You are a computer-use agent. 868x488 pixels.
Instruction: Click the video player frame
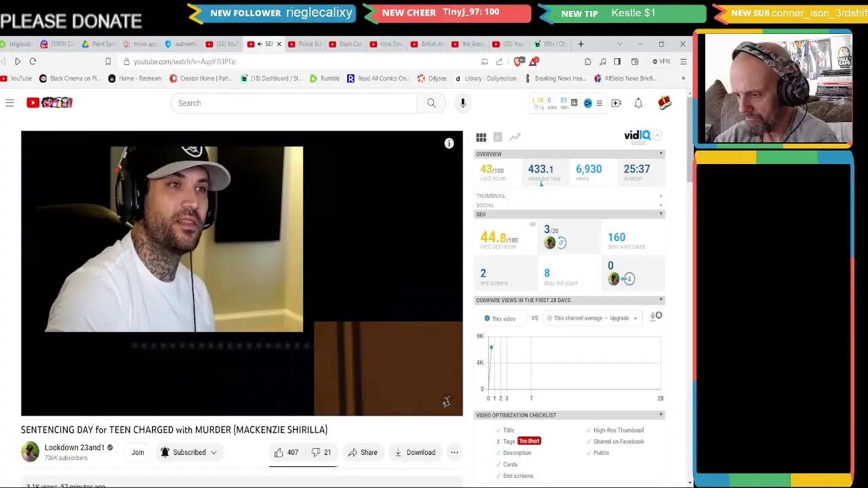[241, 273]
